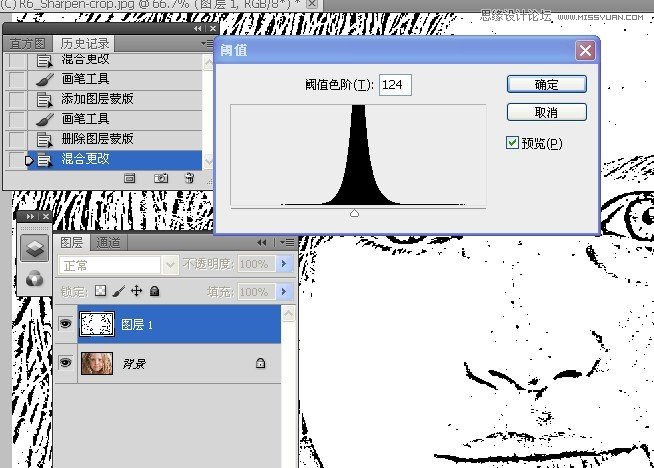
Task: Toggle lock position move icon
Action: [136, 291]
